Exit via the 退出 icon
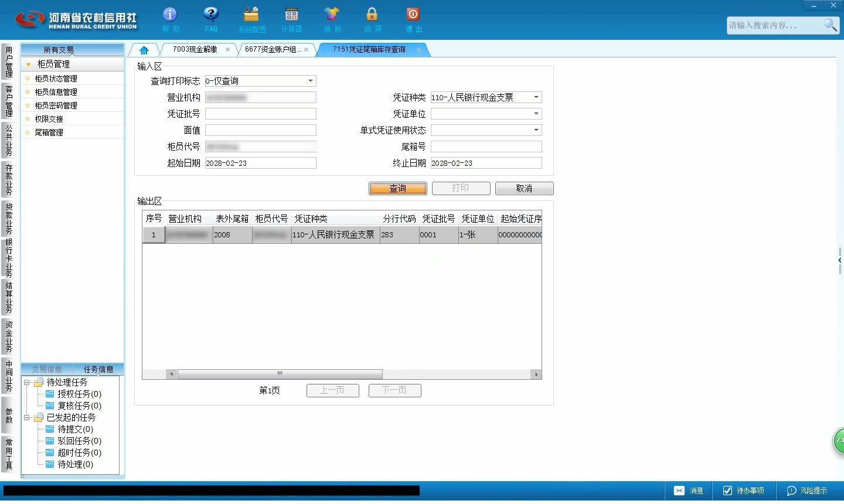This screenshot has width=844, height=504. coord(413,19)
